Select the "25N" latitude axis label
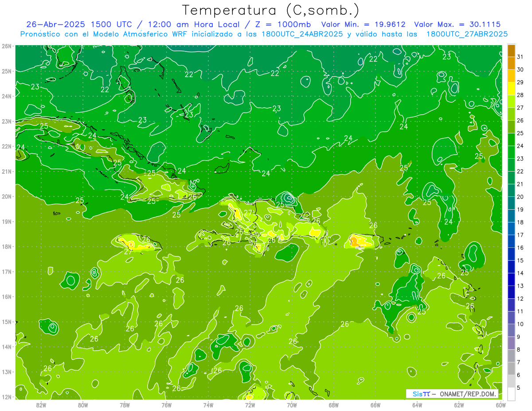This screenshot has height=411, width=532. click(7, 71)
